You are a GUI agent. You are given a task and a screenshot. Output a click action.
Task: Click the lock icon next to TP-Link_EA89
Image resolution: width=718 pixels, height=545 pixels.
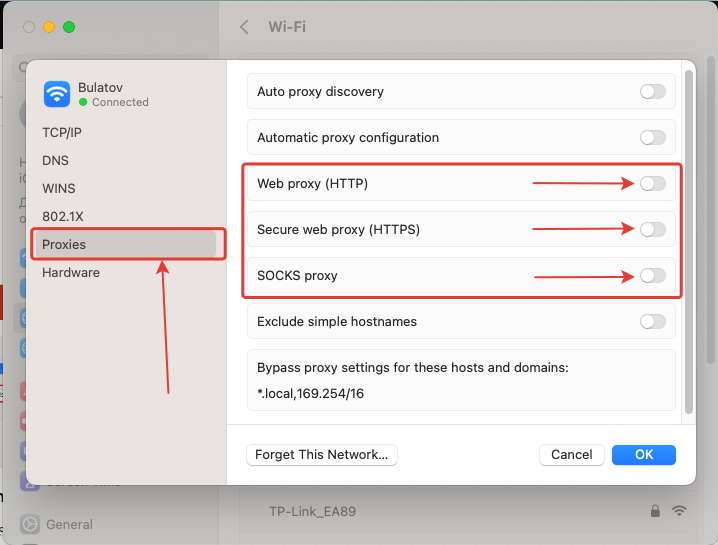click(655, 511)
